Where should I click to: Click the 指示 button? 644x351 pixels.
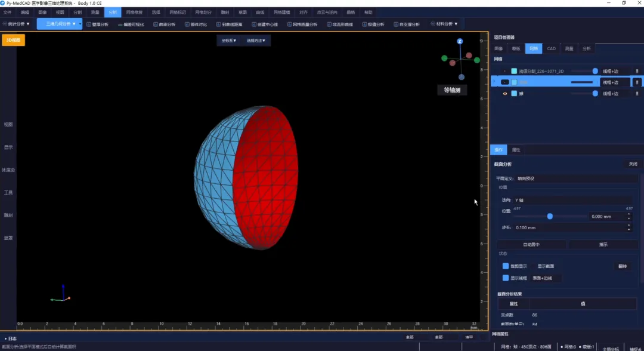[x=603, y=245]
